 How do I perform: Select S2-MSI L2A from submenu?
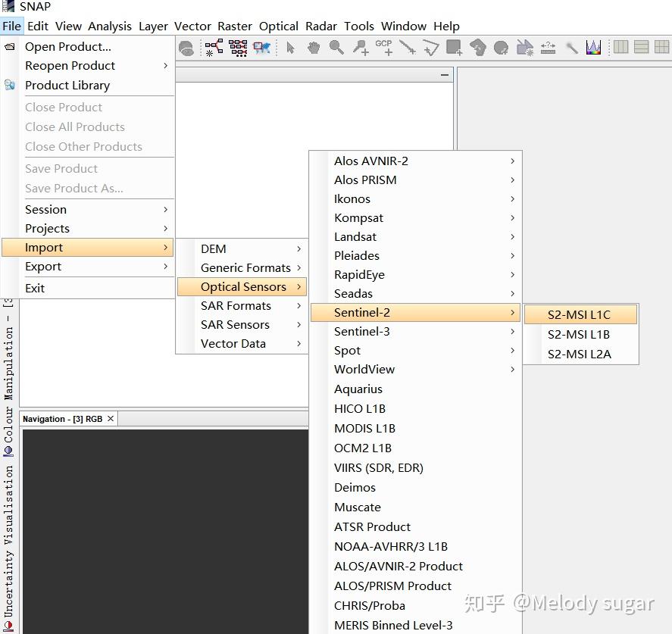click(x=579, y=354)
